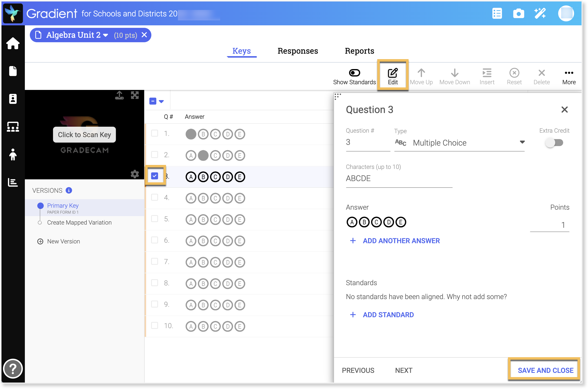Click the upload icon above scan area

pos(120,95)
